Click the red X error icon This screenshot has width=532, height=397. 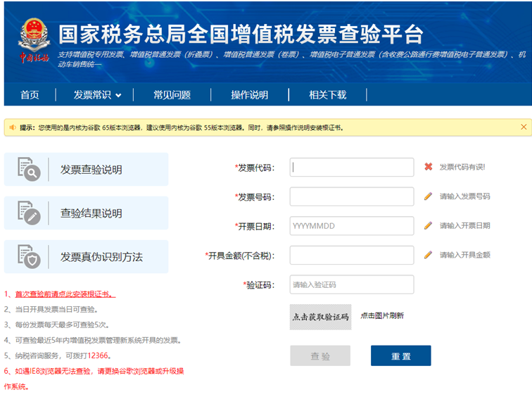pos(428,167)
